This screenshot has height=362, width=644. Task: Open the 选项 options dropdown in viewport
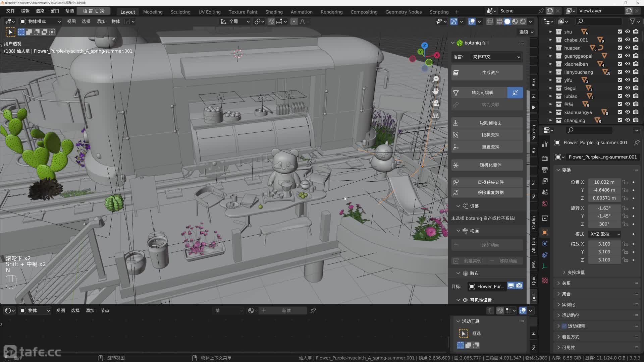click(526, 32)
